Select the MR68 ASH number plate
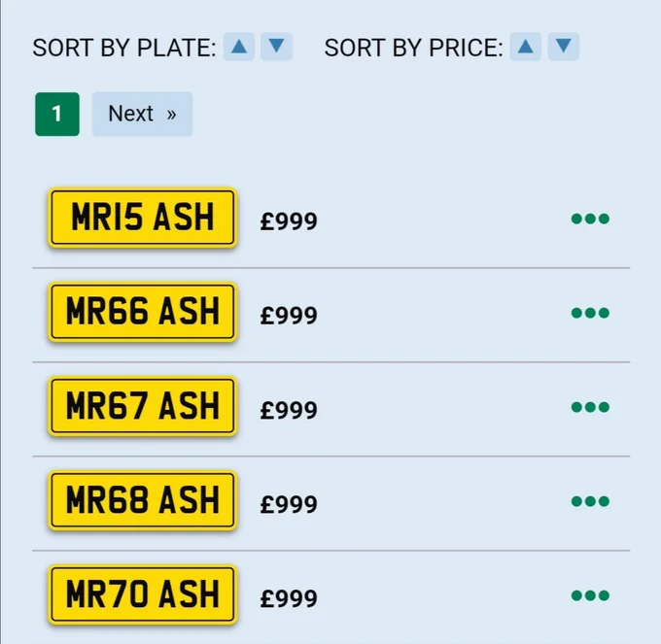Viewport: 661px width, 644px height. pos(143,500)
